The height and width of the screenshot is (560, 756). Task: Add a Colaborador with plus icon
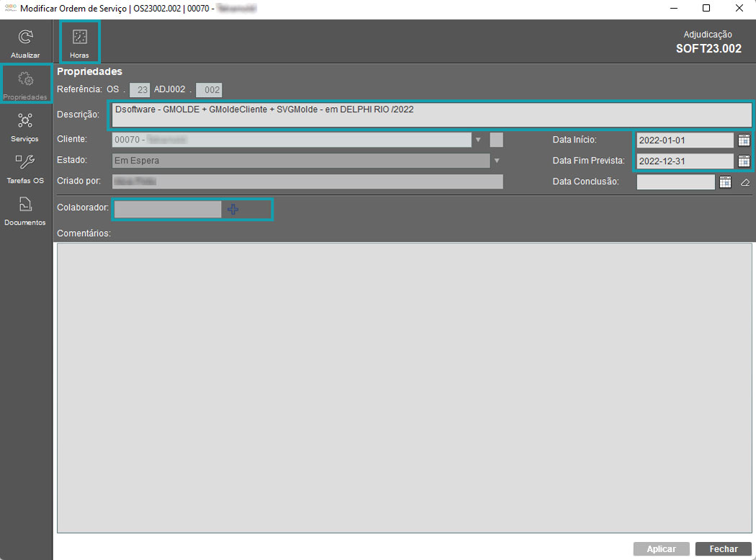(x=233, y=209)
